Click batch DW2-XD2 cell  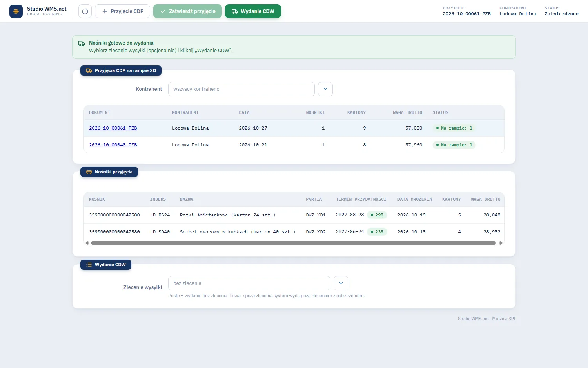[x=316, y=232]
